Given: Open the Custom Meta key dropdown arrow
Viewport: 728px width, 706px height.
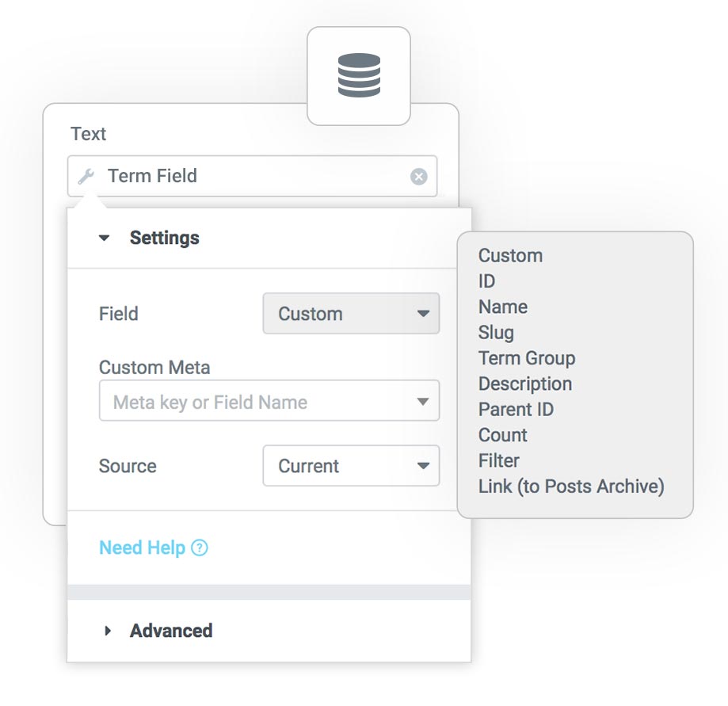Looking at the screenshot, I should (422, 401).
